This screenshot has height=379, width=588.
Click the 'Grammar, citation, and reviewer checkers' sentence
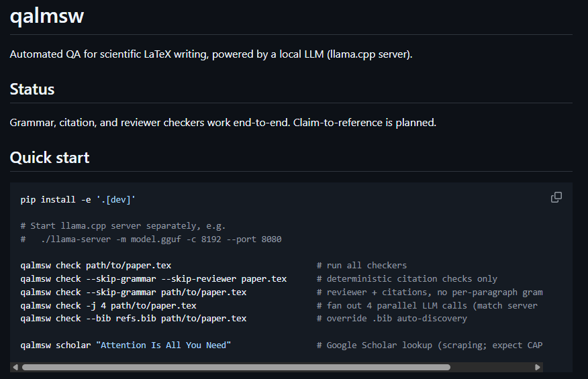tap(223, 123)
